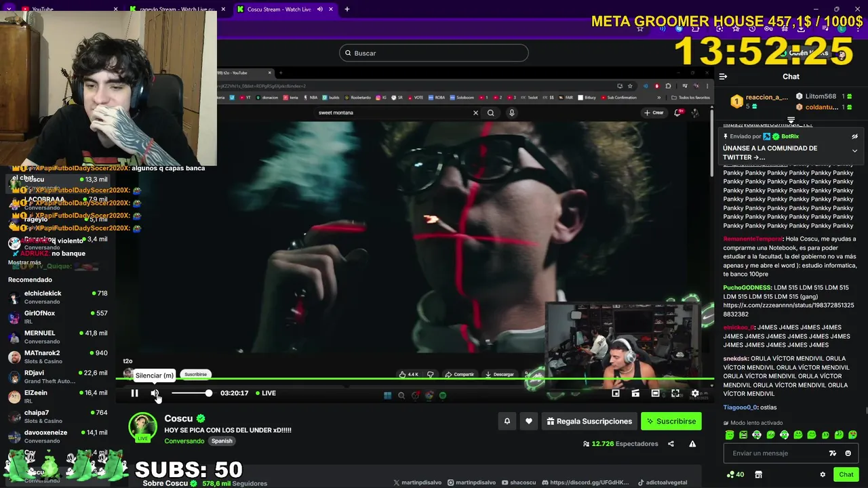
Task: Share the stream via the share icon
Action: [x=671, y=444]
